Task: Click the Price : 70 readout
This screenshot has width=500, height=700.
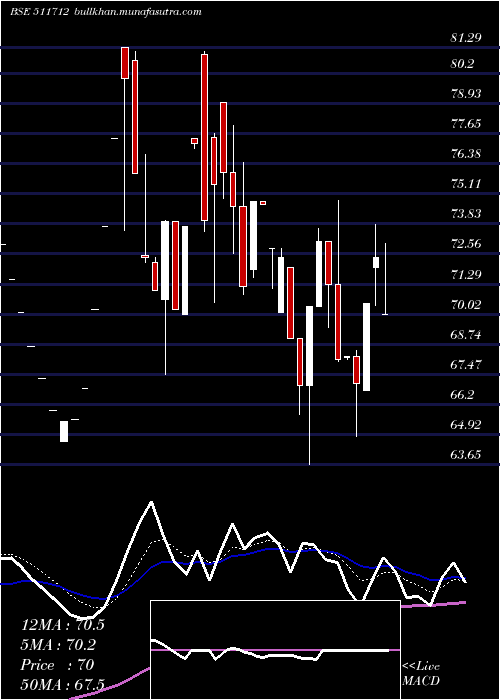Action: [x=57, y=665]
